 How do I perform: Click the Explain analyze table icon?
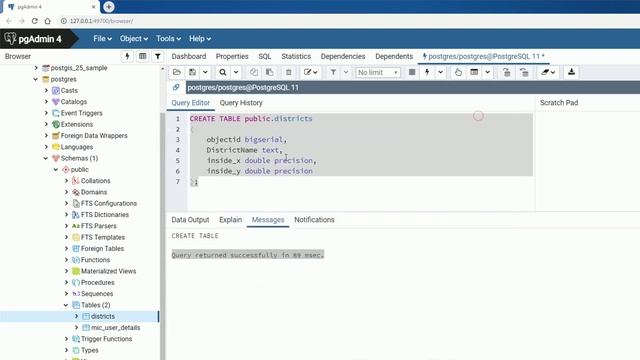(x=474, y=72)
